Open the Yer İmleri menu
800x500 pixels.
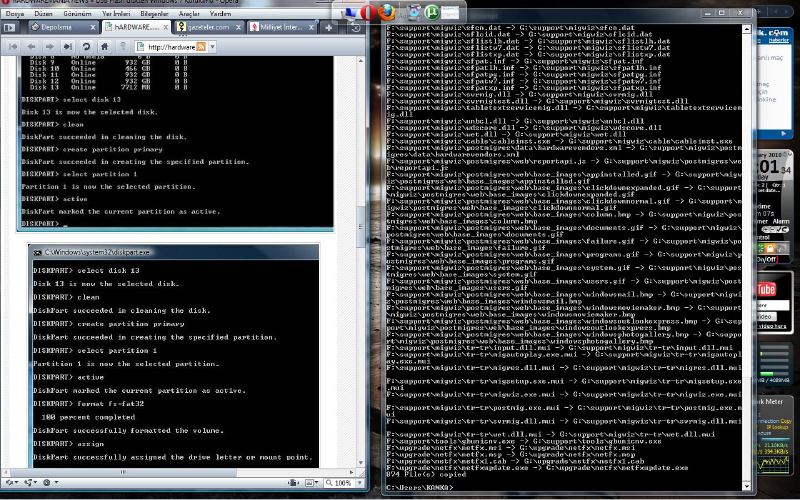[x=116, y=14]
